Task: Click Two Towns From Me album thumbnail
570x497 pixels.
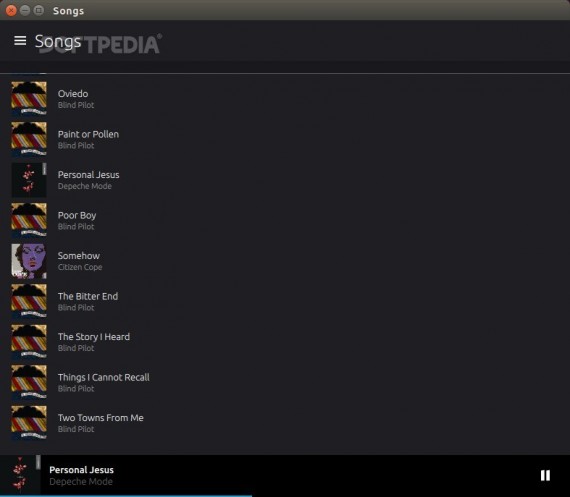Action: click(x=29, y=423)
